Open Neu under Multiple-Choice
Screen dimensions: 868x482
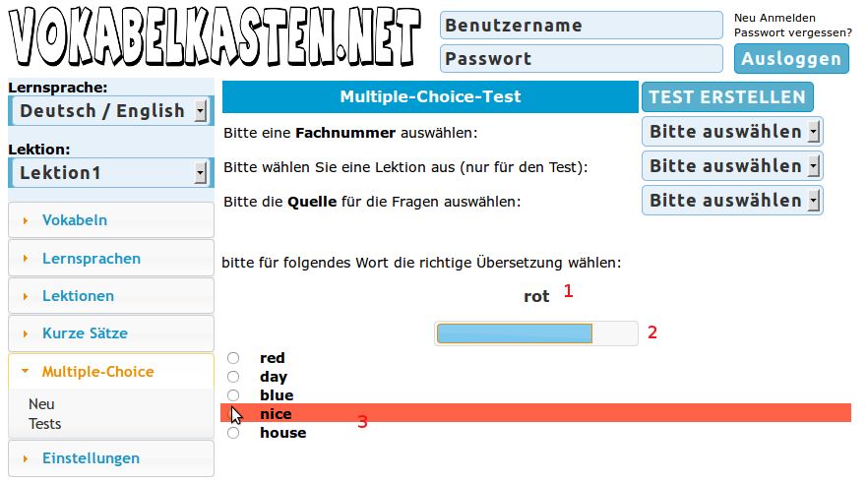coord(41,404)
